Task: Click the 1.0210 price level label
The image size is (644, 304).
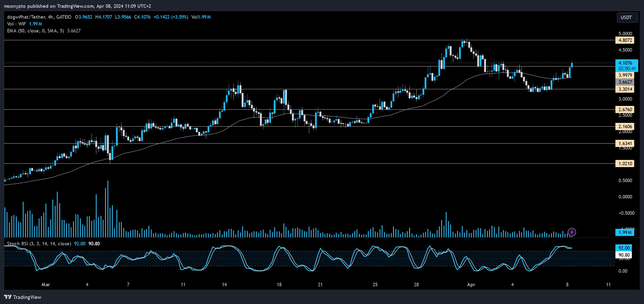Action: point(625,164)
